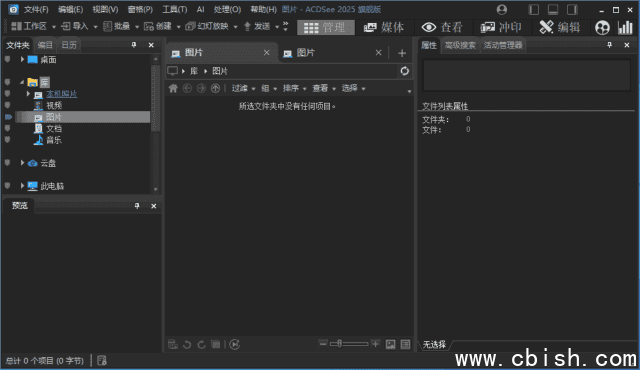Expand the 本机照片 tree node
Screen dimensions: 640x370
[28, 94]
